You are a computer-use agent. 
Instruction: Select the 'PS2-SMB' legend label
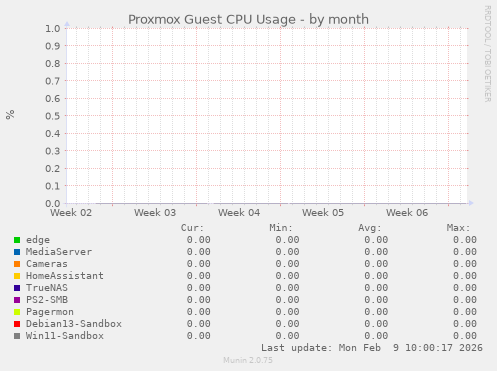pos(47,300)
